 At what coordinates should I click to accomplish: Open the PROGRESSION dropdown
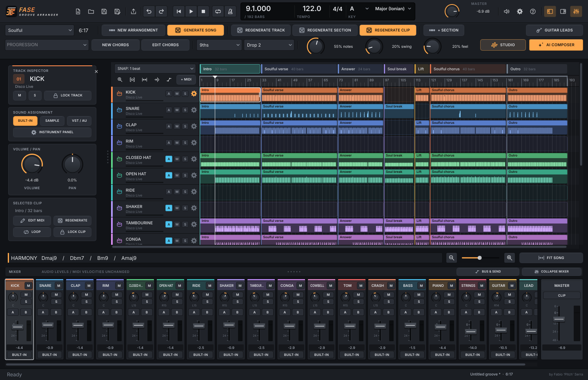47,45
